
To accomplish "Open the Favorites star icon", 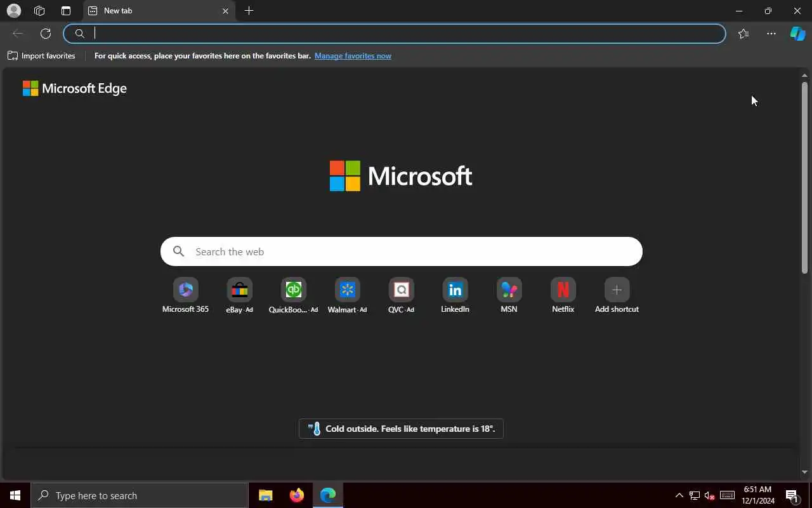I will click(743, 34).
